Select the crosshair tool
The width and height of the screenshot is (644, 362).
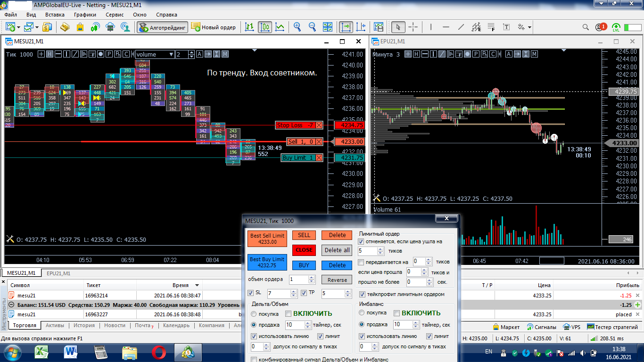[413, 27]
